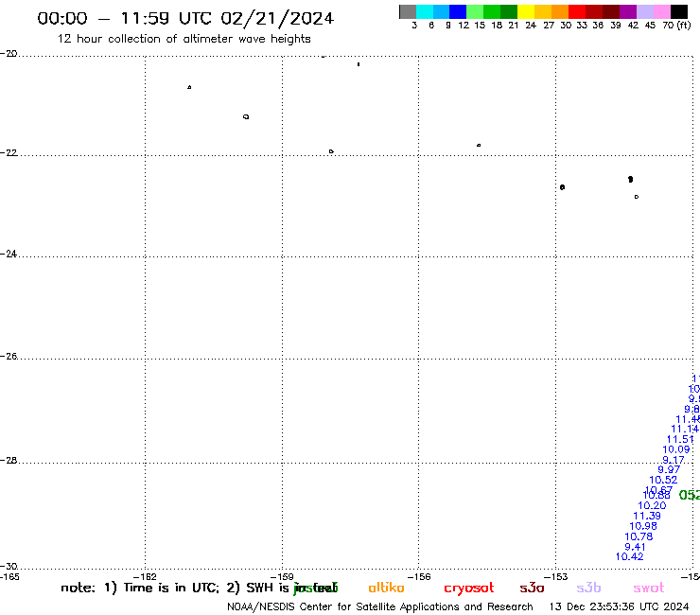Pick the lavender 's3b' satellite label

[x=588, y=588]
